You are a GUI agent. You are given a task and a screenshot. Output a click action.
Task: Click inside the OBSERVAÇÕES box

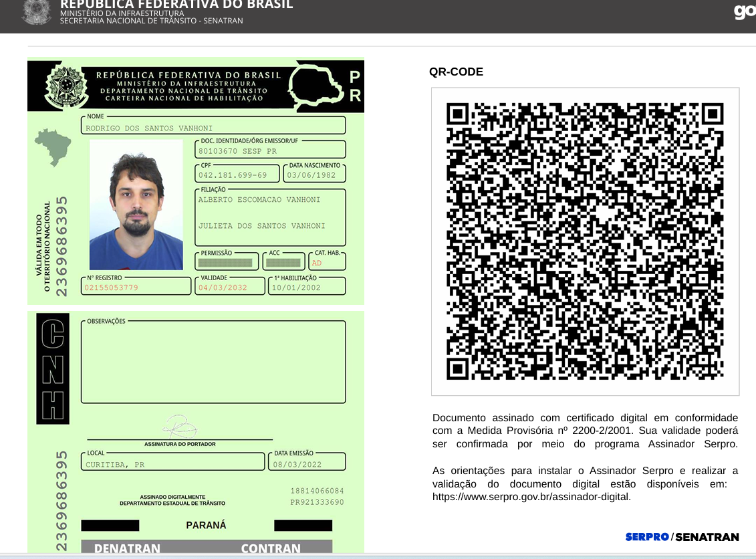click(213, 362)
